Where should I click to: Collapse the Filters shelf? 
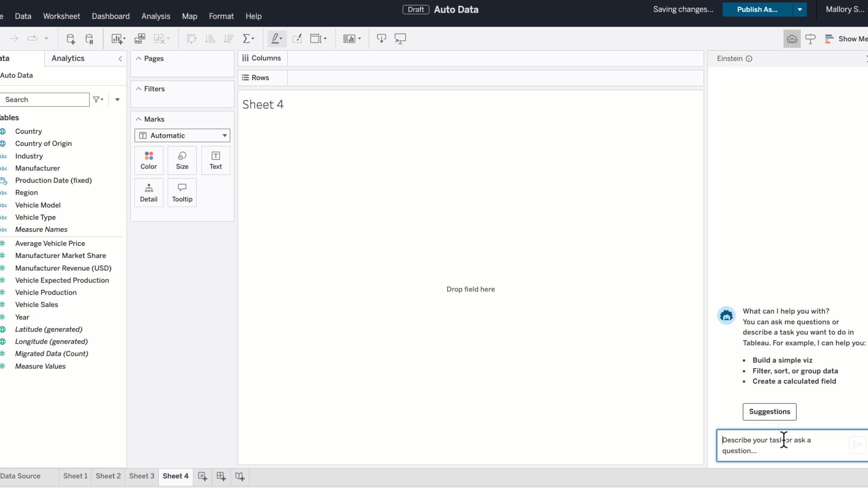[x=138, y=89]
